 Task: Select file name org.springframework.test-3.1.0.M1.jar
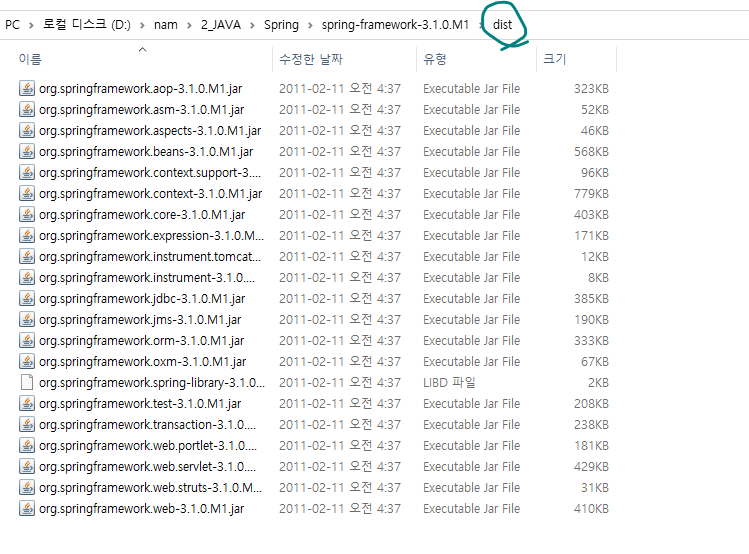click(140, 404)
